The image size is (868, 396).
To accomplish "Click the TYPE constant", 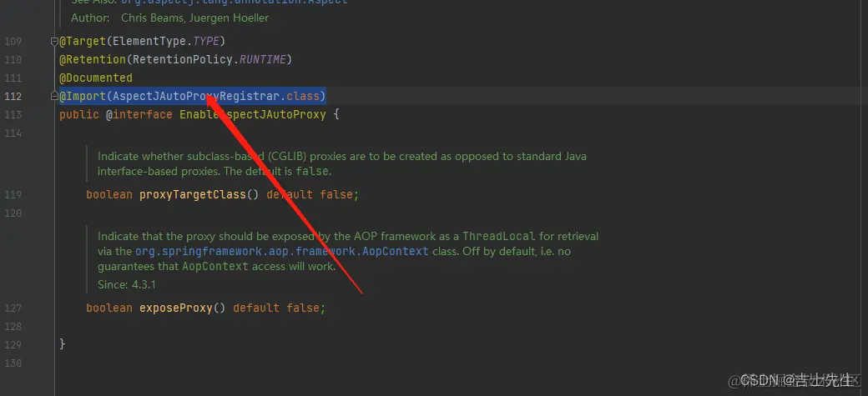I will [x=206, y=42].
